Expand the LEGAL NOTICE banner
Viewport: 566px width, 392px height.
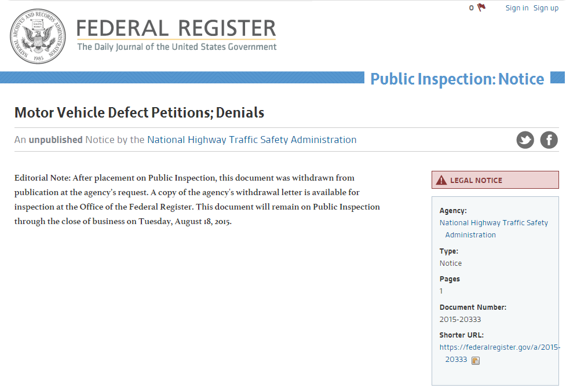495,180
